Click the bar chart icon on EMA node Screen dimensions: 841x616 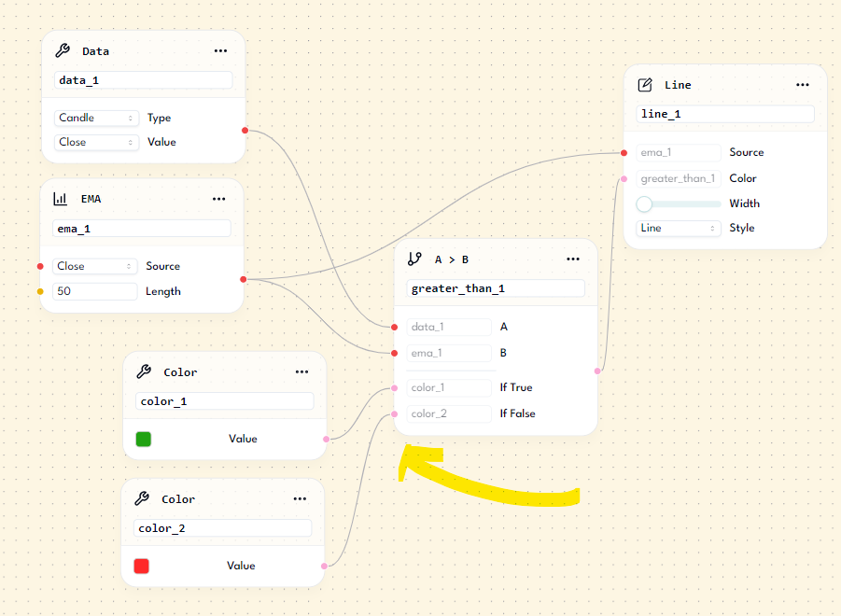pos(61,199)
